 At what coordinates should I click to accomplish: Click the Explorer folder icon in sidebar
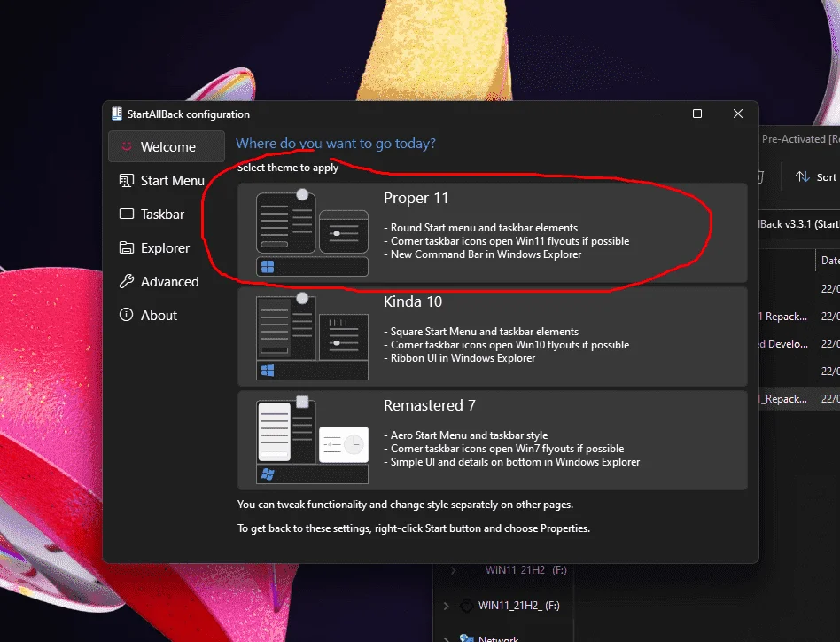point(127,247)
